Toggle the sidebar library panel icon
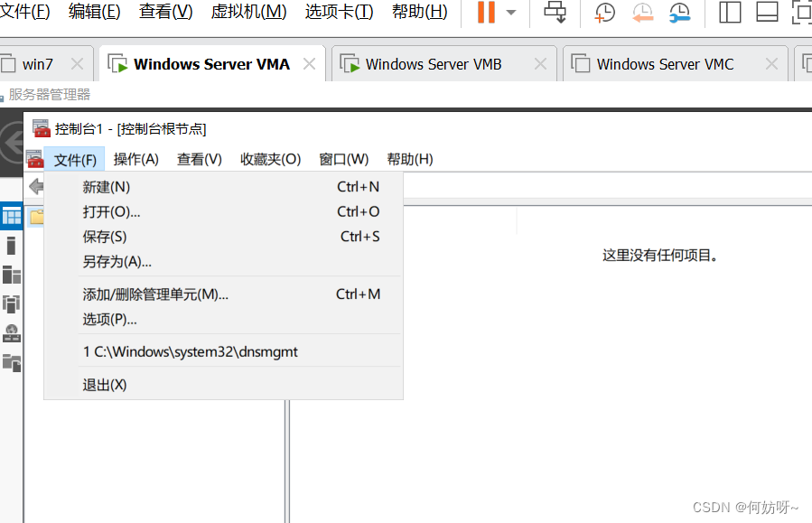Screen dimensions: 812x523 coord(730,12)
